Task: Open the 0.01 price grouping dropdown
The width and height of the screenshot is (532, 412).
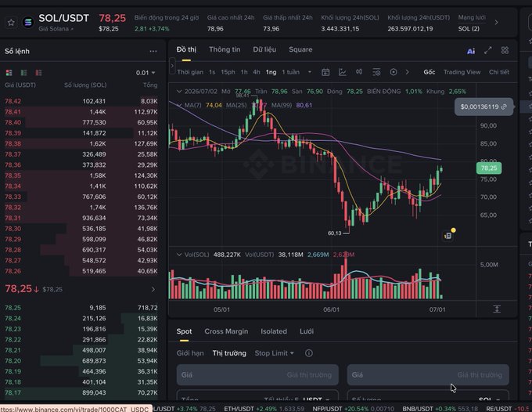Action: [x=146, y=73]
